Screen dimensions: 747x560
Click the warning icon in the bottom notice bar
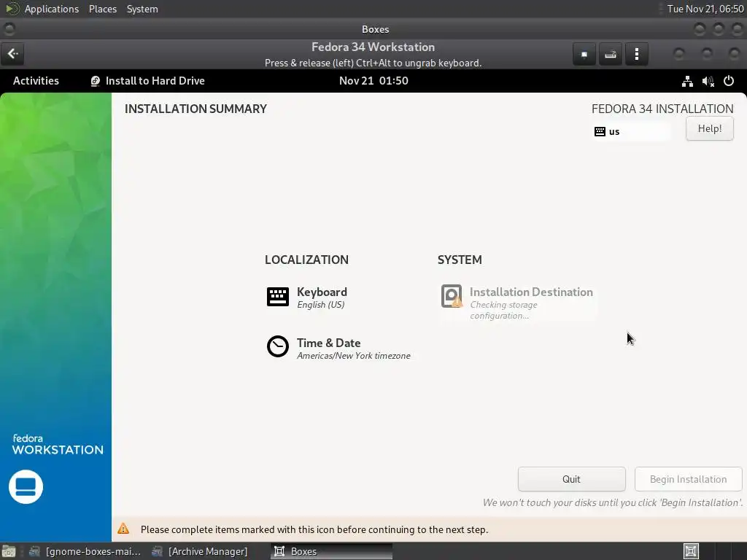coord(123,529)
